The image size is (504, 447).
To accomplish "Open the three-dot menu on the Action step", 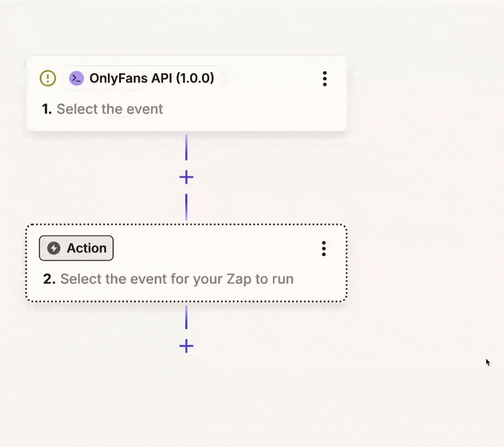I will click(x=324, y=249).
